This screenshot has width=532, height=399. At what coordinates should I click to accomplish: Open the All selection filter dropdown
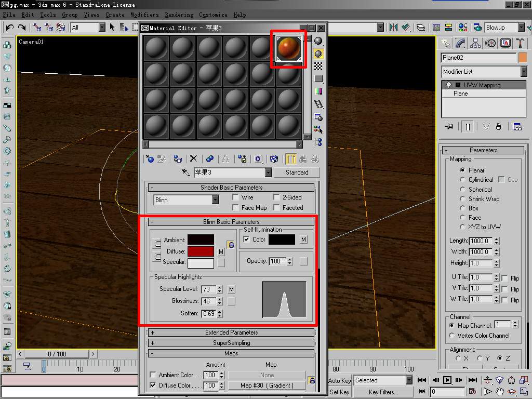[102, 27]
